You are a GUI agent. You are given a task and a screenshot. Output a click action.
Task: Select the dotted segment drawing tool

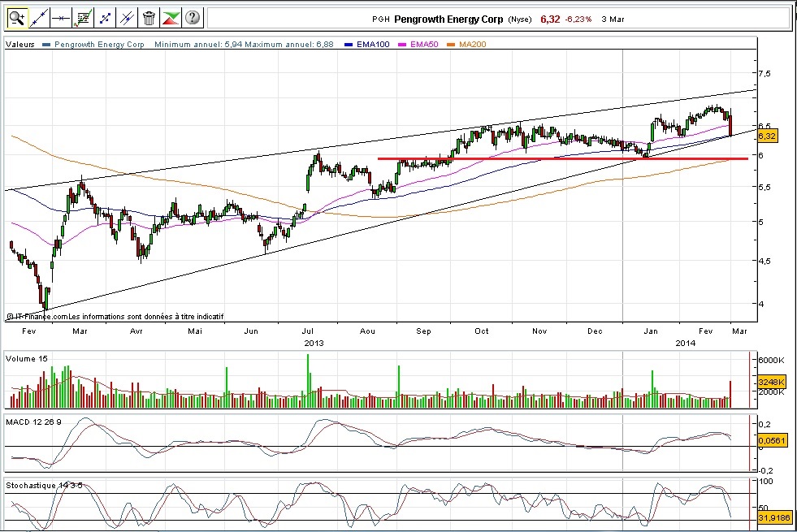coord(105,19)
